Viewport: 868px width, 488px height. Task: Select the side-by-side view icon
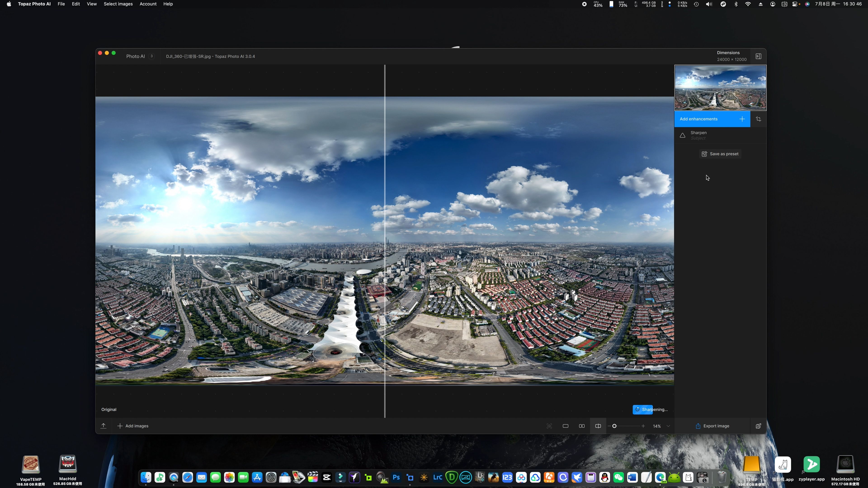(x=581, y=425)
